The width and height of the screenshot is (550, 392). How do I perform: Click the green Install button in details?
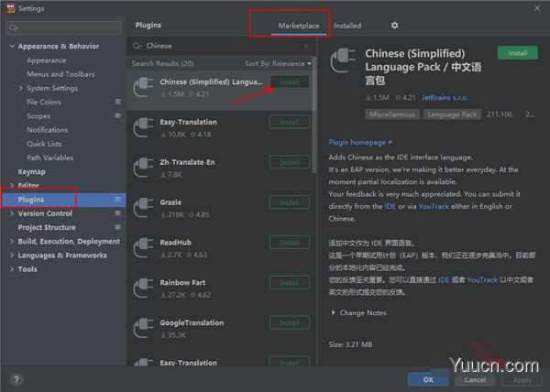[x=517, y=53]
